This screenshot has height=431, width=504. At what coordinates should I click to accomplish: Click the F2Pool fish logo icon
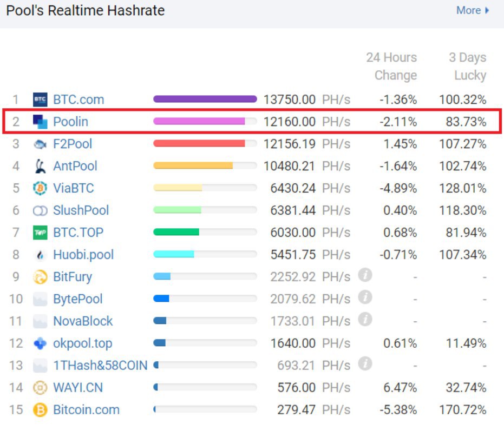coord(40,144)
